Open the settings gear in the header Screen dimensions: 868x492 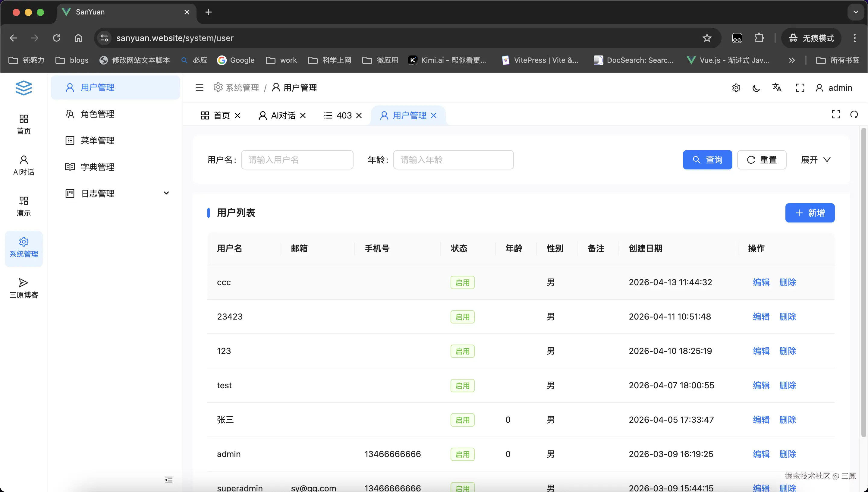(736, 87)
